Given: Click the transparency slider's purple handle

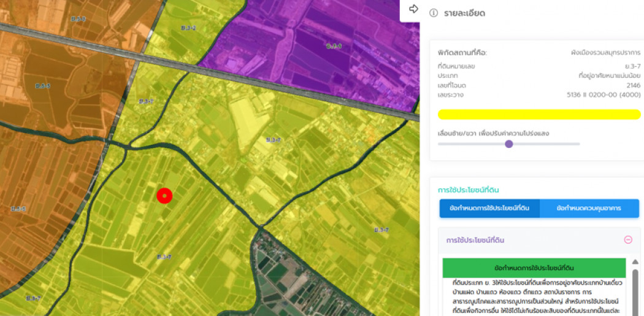Looking at the screenshot, I should click(x=508, y=144).
